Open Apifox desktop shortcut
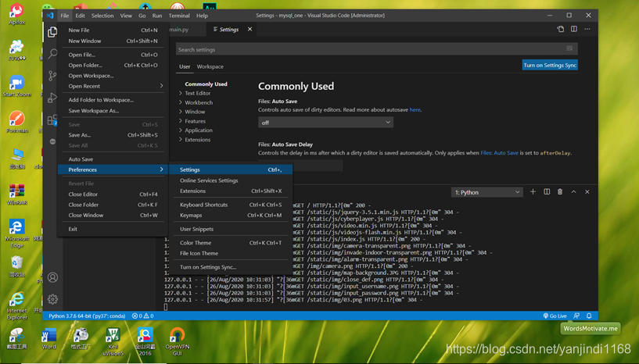This screenshot has width=639, height=364. (16, 14)
